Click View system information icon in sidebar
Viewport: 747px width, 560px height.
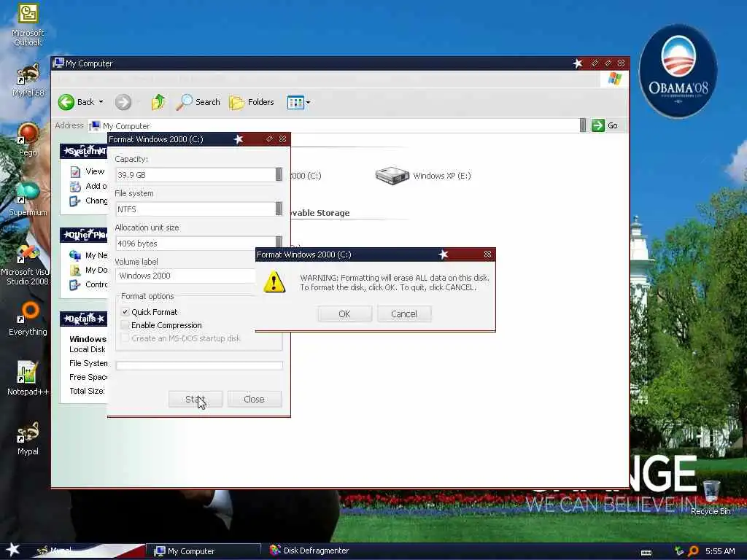75,172
